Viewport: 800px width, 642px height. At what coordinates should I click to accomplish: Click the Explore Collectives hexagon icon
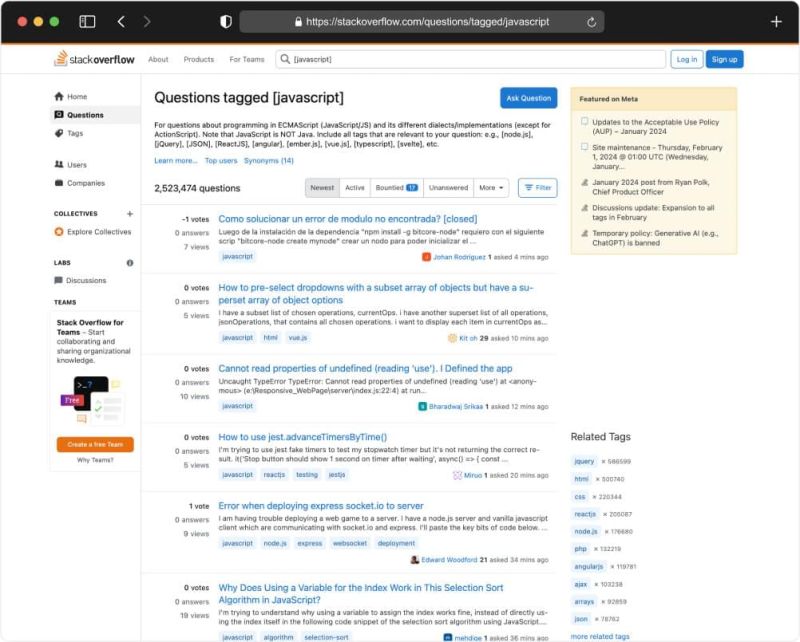tap(59, 231)
